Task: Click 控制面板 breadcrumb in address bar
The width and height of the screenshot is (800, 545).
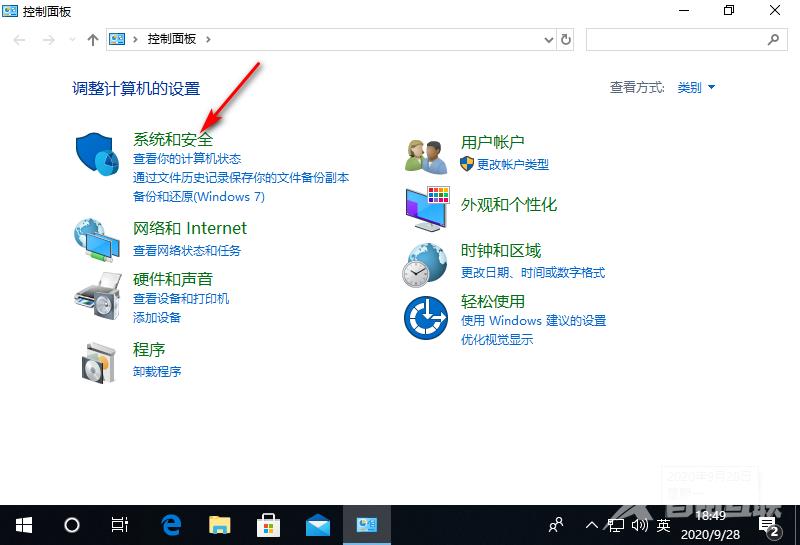Action: 171,39
